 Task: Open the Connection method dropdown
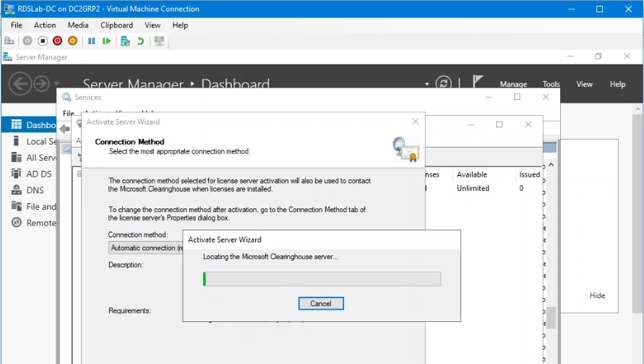click(x=146, y=247)
